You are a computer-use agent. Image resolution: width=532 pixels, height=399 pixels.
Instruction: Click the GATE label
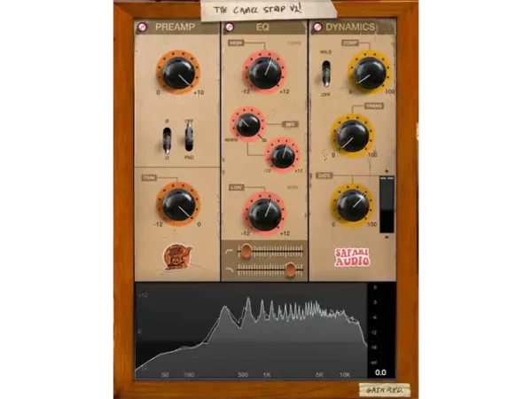[324, 176]
